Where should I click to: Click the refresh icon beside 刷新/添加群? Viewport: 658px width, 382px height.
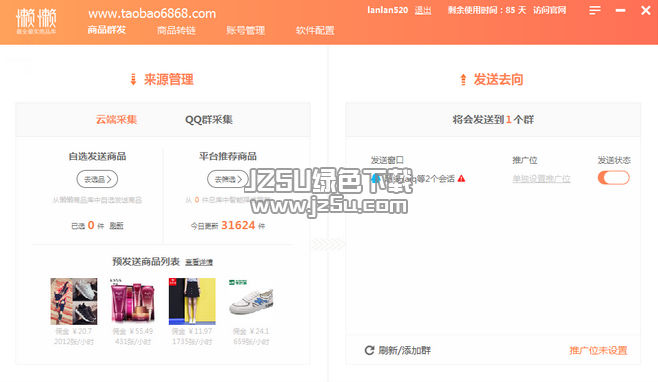(369, 350)
